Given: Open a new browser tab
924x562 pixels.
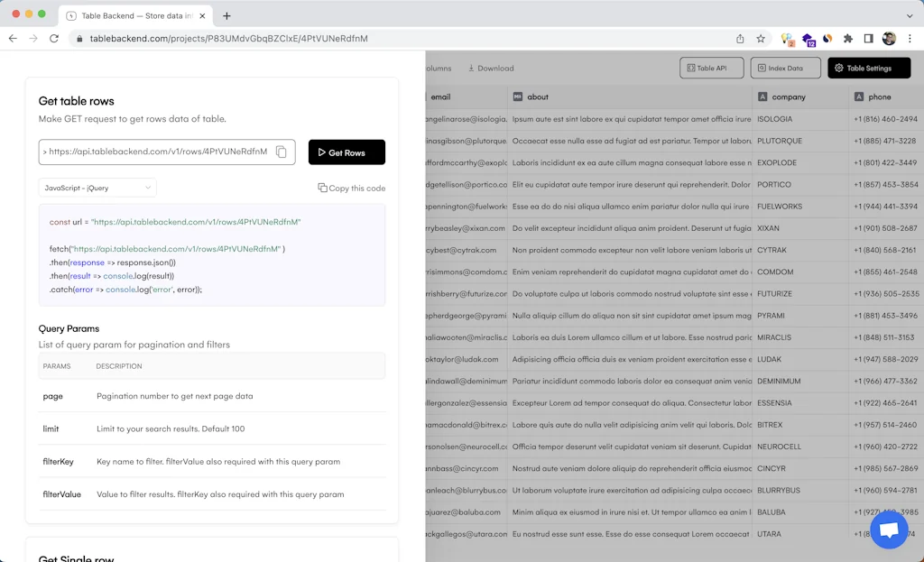Looking at the screenshot, I should [226, 15].
